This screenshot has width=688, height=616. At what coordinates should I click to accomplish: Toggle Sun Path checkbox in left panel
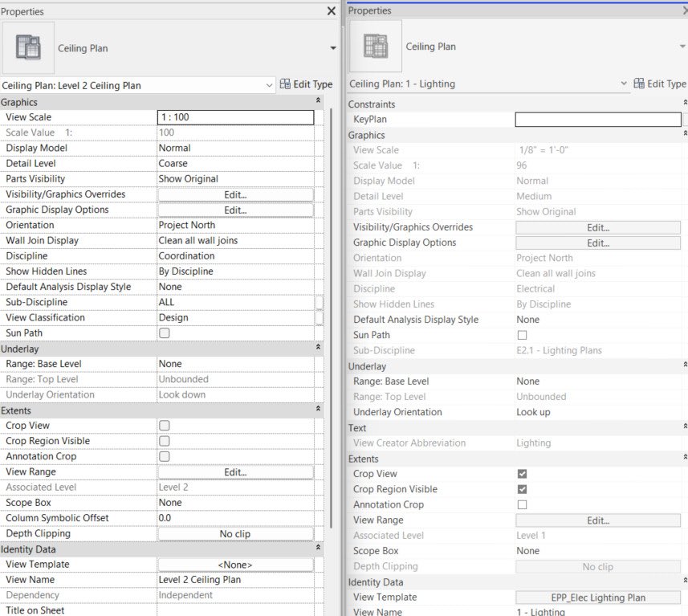pos(165,332)
